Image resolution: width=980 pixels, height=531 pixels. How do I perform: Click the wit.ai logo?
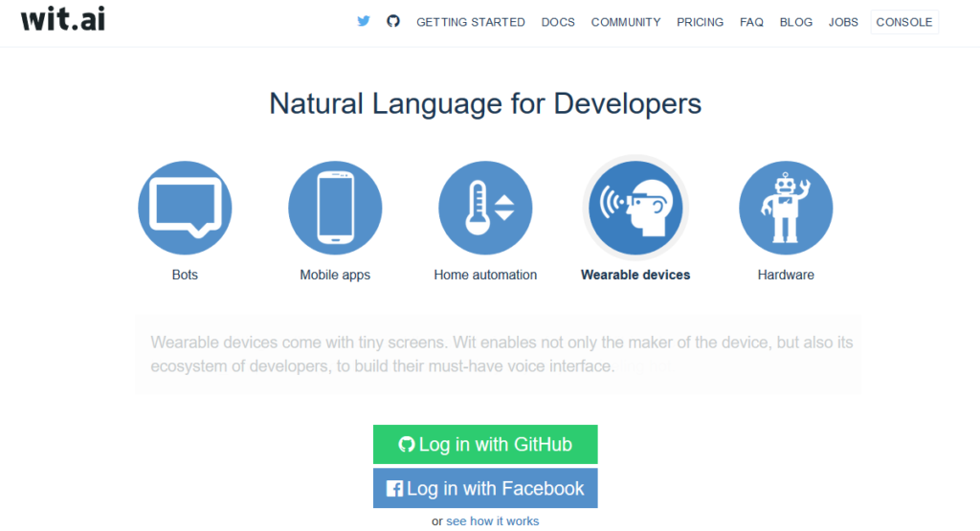point(63,19)
